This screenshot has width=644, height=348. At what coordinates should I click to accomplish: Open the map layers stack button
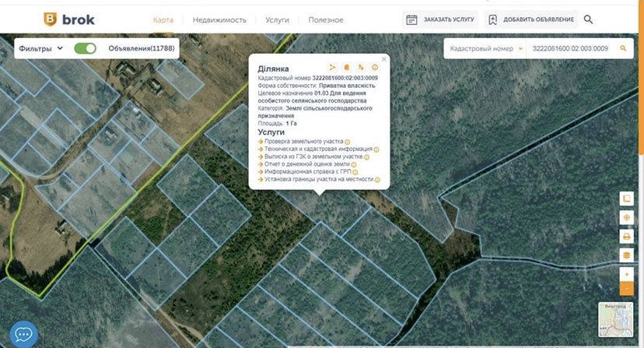tap(627, 255)
